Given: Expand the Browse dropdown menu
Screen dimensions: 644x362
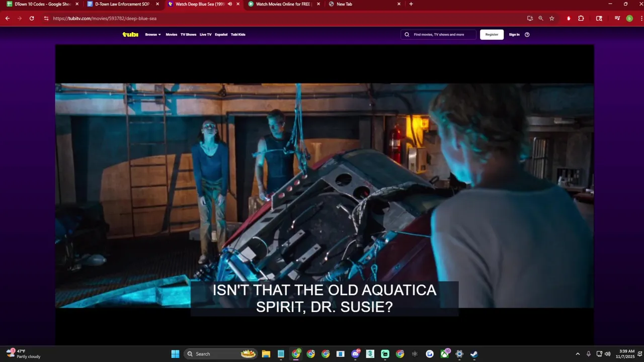Looking at the screenshot, I should (153, 35).
